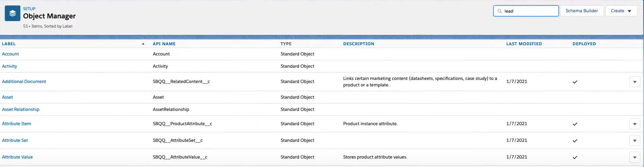Image resolution: width=644 pixels, height=167 pixels.
Task: Click 'Stores product attribute values.' description
Action: pyautogui.click(x=375, y=157)
